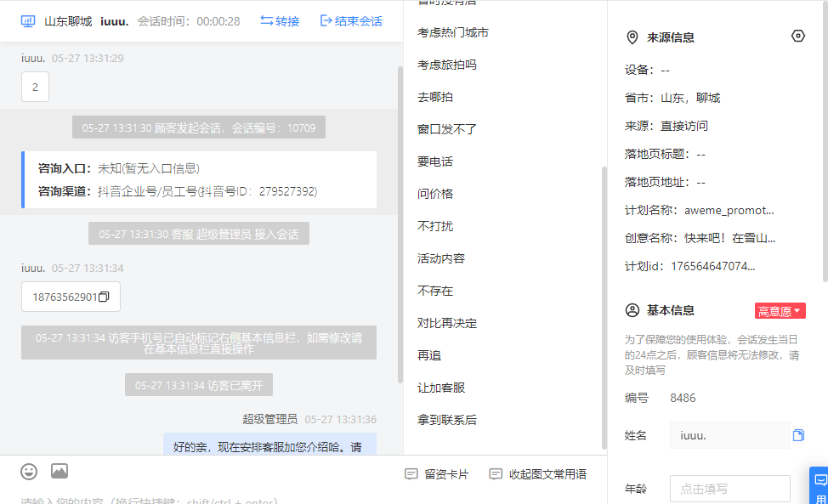End the session with 结束会话
Viewport: 828px width, 504px height.
351,21
